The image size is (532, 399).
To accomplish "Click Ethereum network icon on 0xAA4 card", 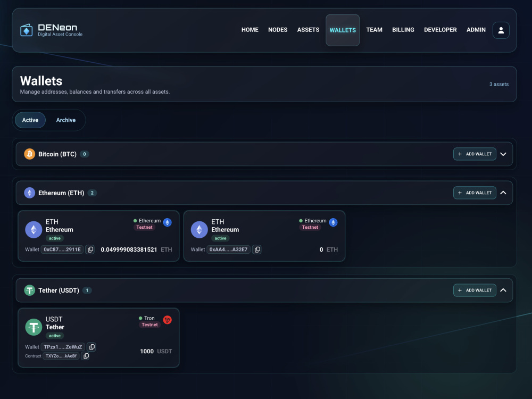I will click(333, 222).
